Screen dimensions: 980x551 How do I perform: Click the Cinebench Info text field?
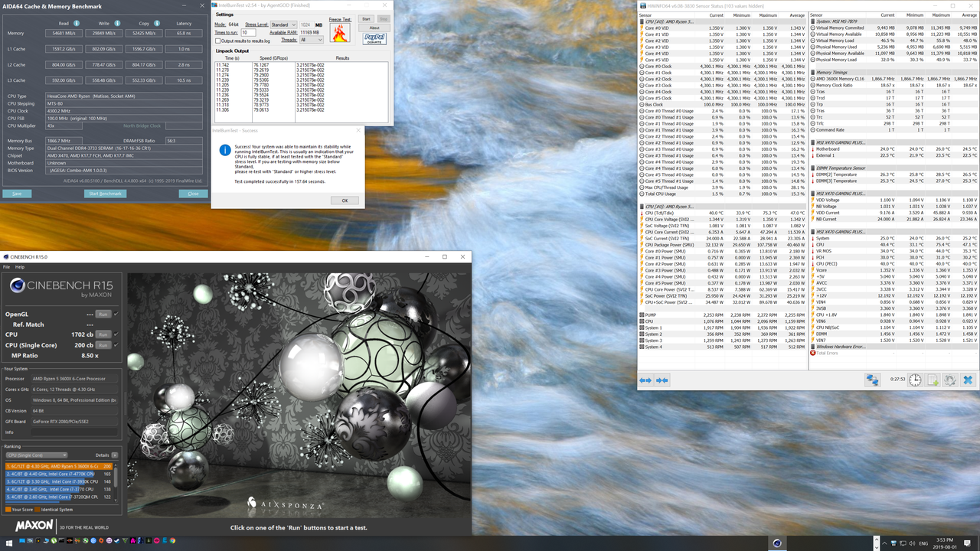(x=73, y=432)
